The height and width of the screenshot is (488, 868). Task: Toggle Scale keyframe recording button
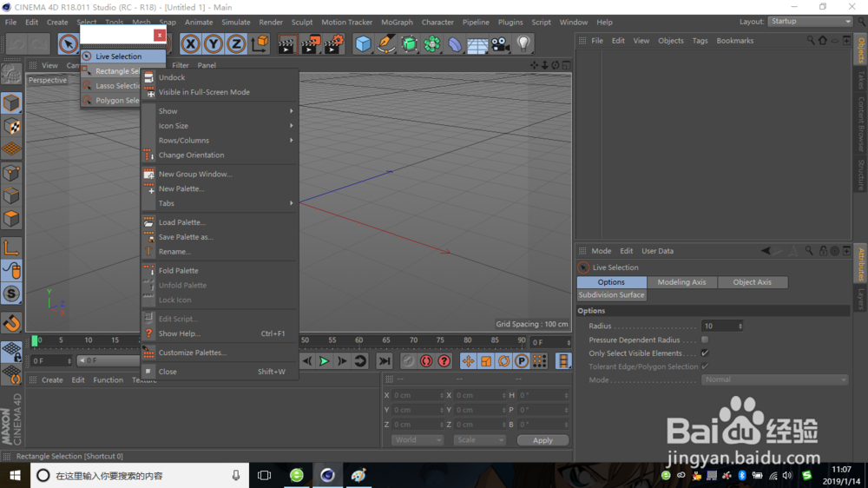tap(486, 361)
